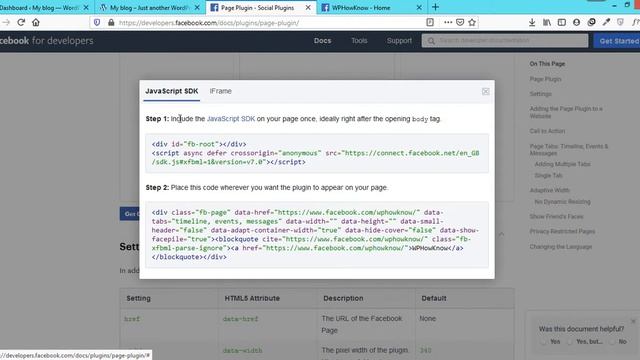
Task: Select the Yes radio button for helpful
Action: [x=543, y=342]
